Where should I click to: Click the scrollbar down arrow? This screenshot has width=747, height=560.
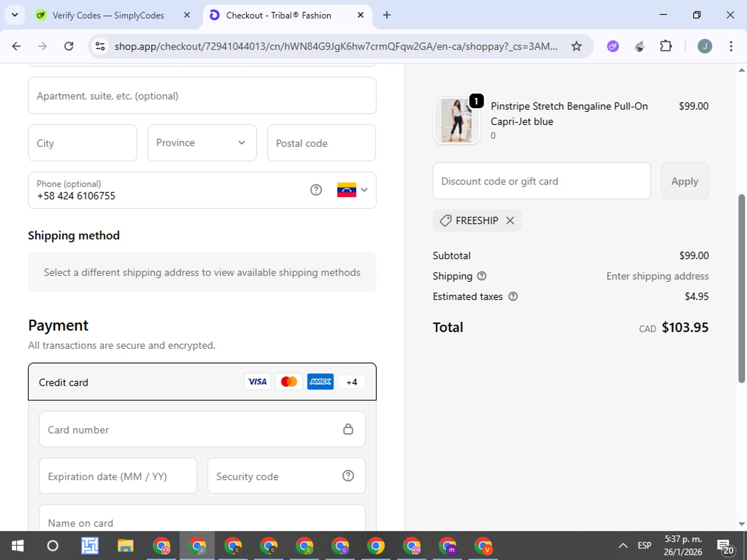(x=742, y=524)
